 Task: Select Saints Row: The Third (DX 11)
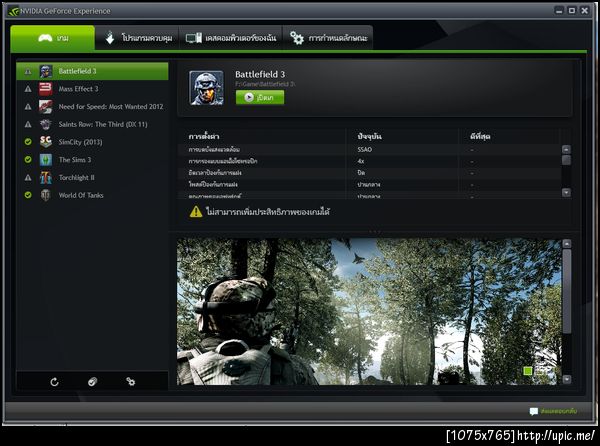pos(92,124)
